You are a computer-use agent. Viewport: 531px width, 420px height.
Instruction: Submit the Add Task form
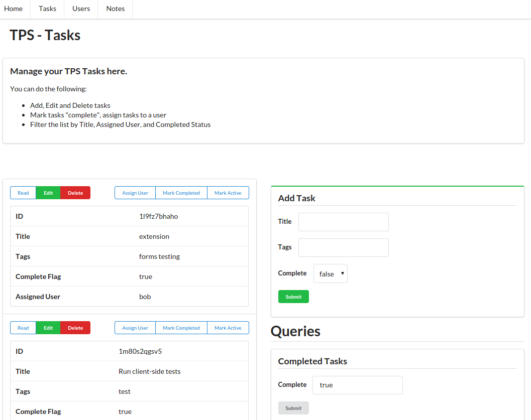(293, 297)
